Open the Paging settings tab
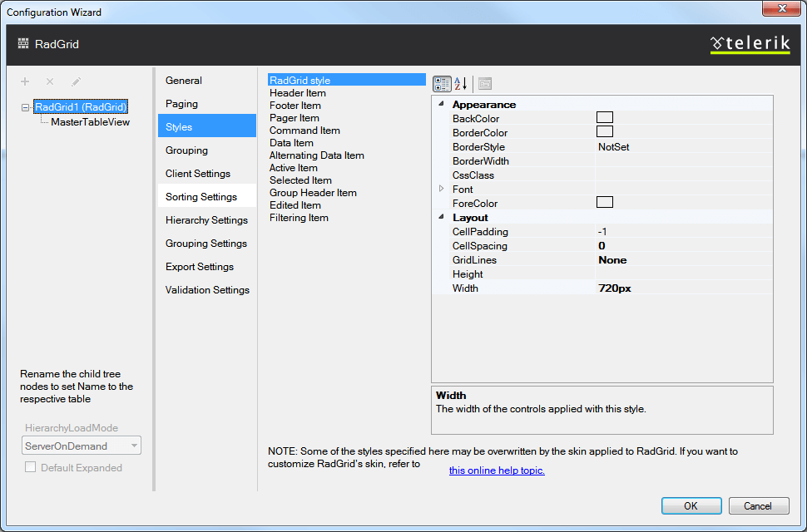 [181, 104]
